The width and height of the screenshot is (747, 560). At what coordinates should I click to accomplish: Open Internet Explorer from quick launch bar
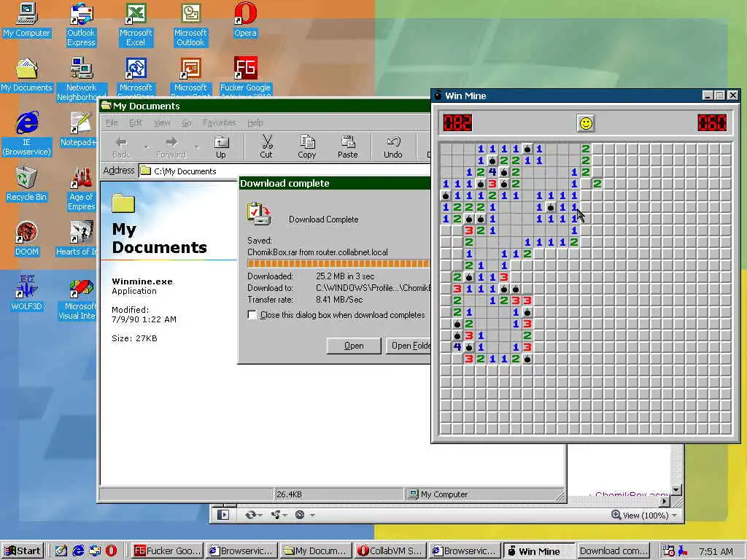(78, 551)
